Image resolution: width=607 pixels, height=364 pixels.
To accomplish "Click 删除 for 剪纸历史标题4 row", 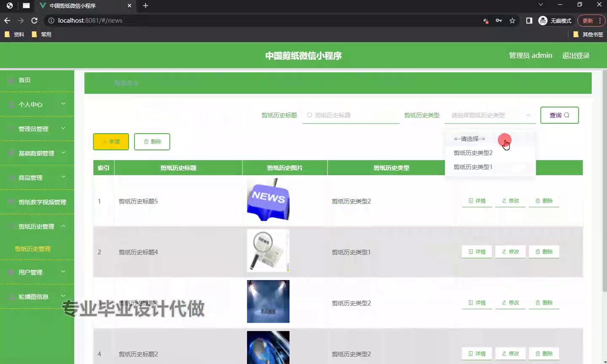I will click(544, 252).
